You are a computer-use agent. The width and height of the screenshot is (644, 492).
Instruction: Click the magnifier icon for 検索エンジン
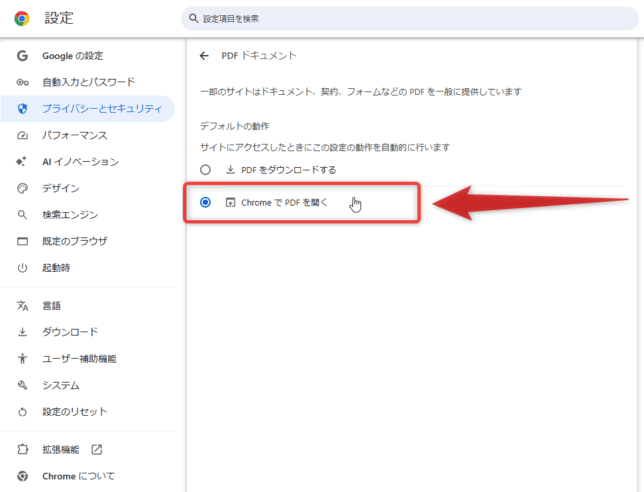(22, 214)
